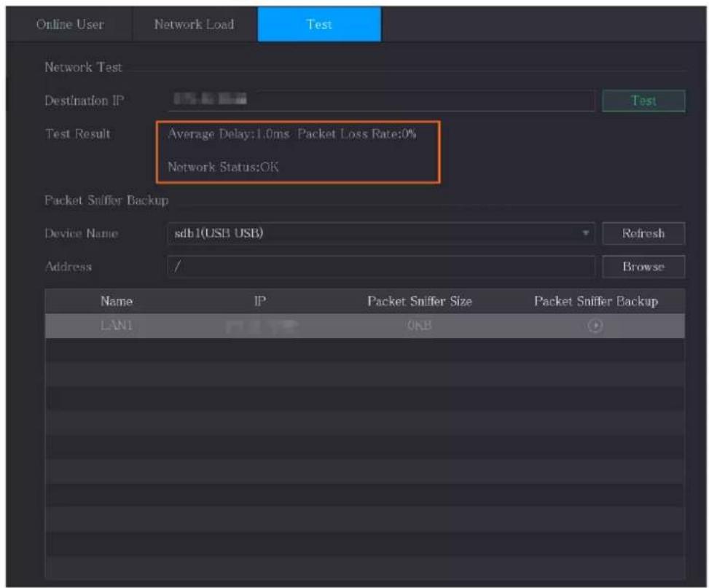The width and height of the screenshot is (709, 588).
Task: Open the Device Name dropdown
Action: 381,233
